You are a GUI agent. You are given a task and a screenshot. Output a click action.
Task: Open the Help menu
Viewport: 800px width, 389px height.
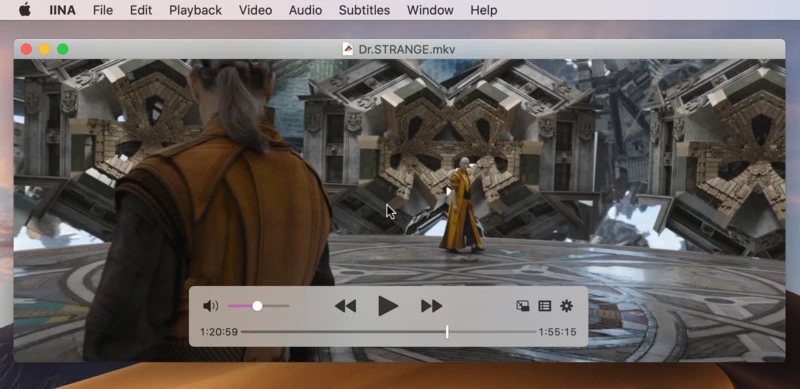[484, 10]
